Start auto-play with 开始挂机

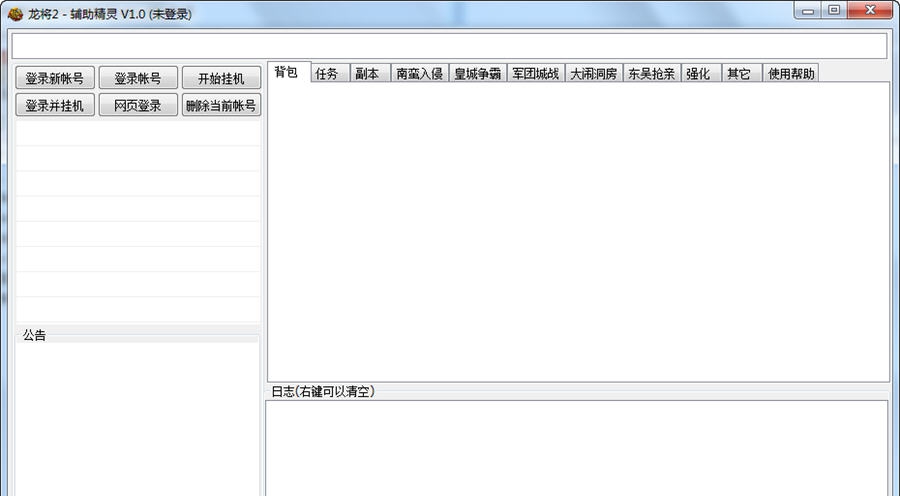click(x=222, y=78)
